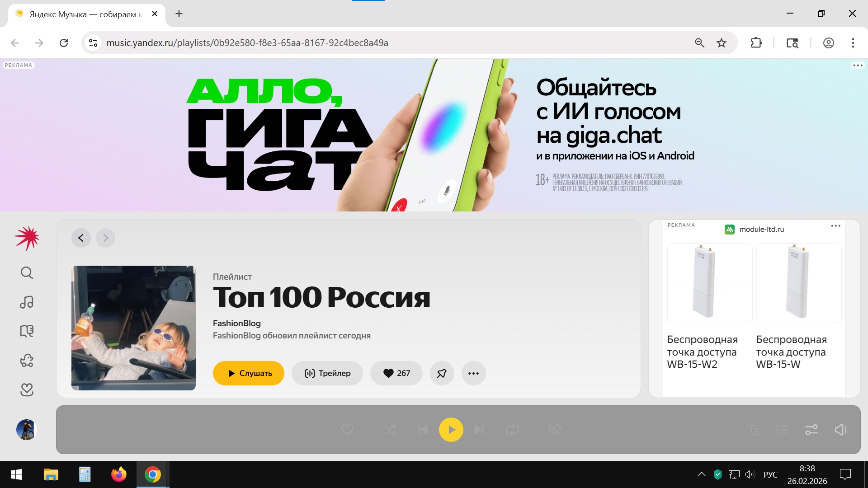This screenshot has height=488, width=868.
Task: Go back with the playlist page chevron
Action: pos(81,238)
